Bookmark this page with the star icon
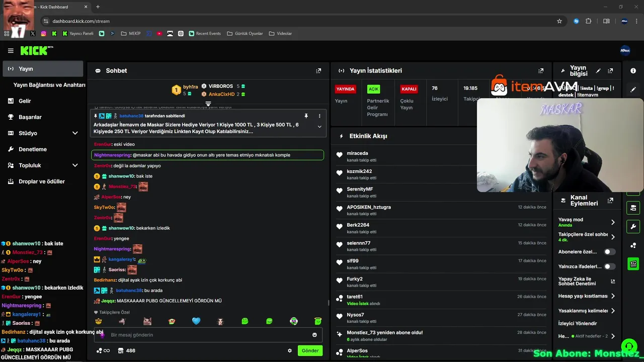Image resolution: width=644 pixels, height=362 pixels. (559, 21)
